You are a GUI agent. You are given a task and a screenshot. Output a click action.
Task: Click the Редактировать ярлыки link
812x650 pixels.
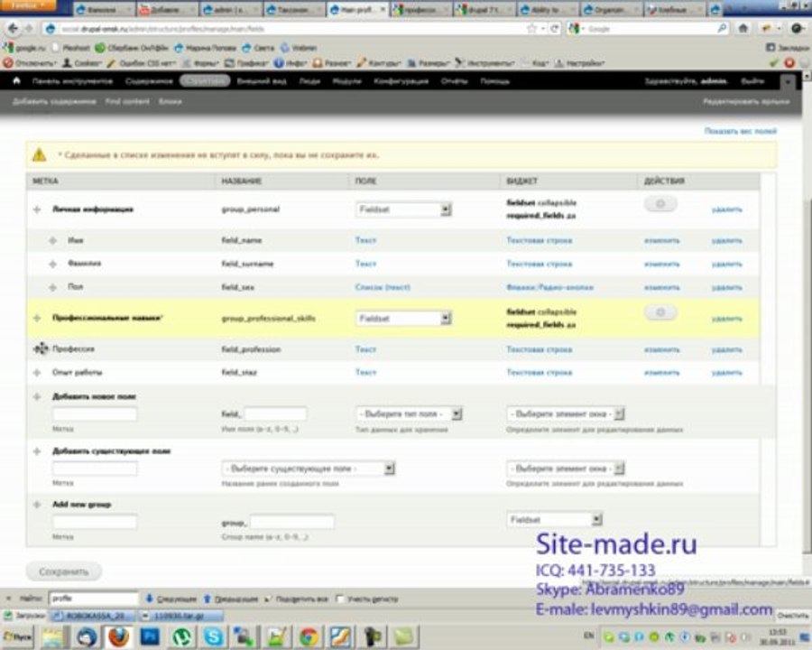pyautogui.click(x=746, y=102)
